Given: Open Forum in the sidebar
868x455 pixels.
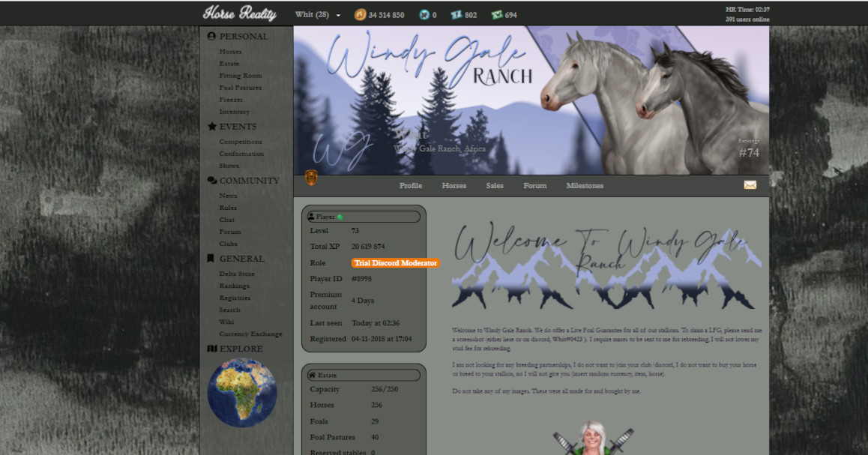Looking at the screenshot, I should [x=229, y=232].
